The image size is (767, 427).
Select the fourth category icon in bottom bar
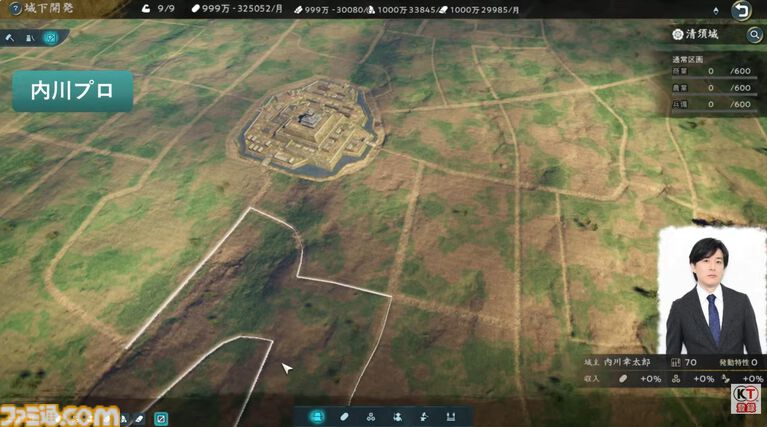coord(397,417)
